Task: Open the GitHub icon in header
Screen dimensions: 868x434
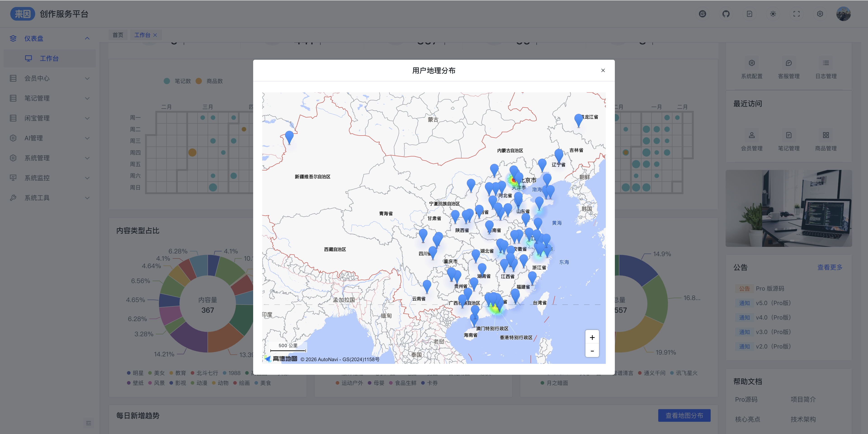Action: 726,14
